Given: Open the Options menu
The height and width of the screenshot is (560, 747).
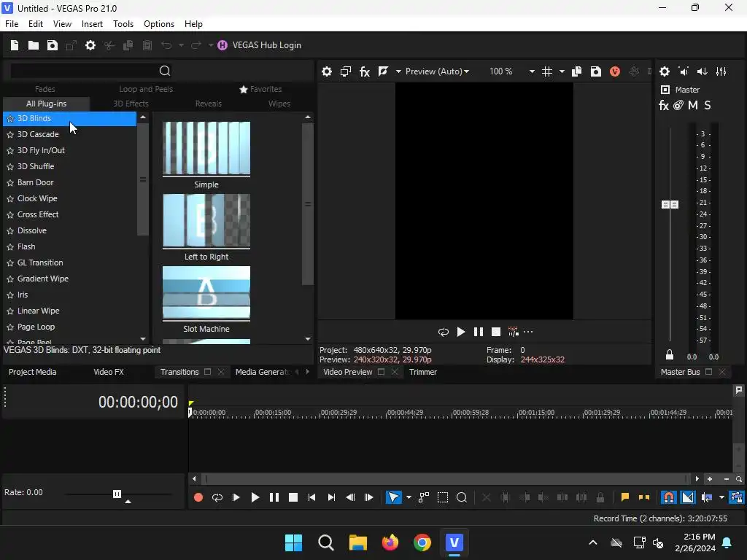Looking at the screenshot, I should [158, 24].
